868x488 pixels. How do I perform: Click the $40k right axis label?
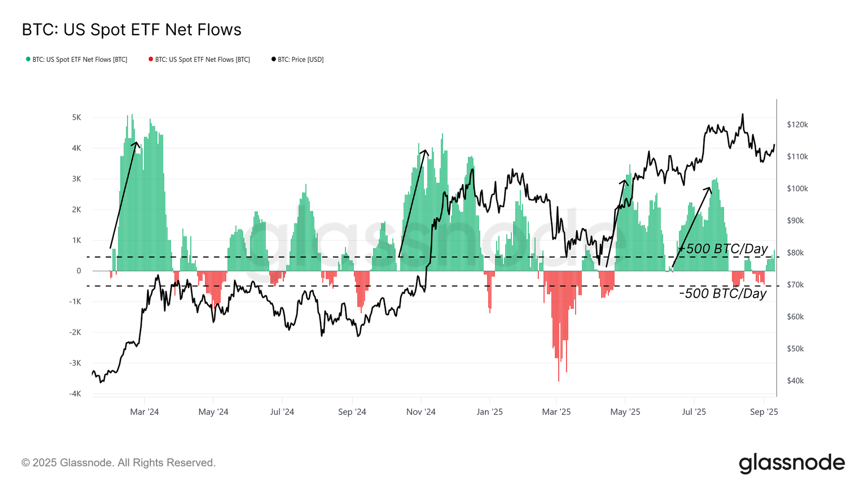[x=795, y=381]
